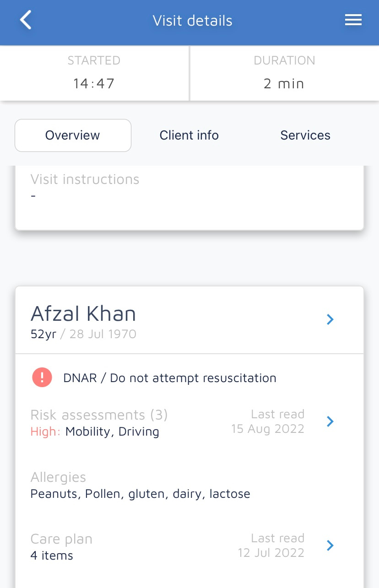Open the Services tab
This screenshot has height=588, width=379.
305,135
